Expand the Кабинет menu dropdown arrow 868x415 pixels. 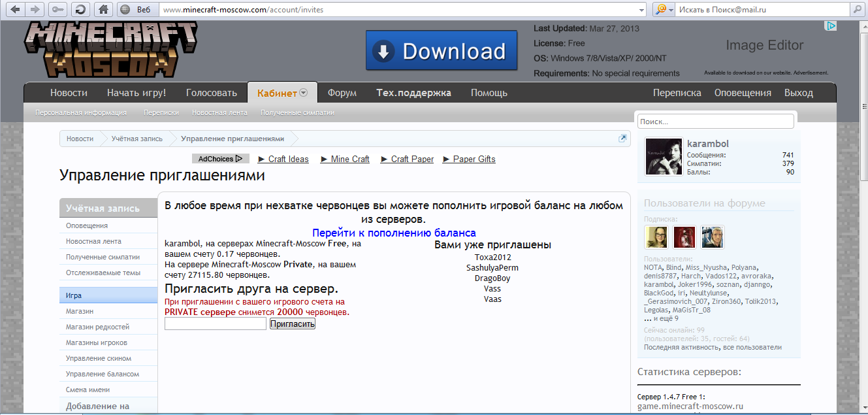pyautogui.click(x=304, y=93)
